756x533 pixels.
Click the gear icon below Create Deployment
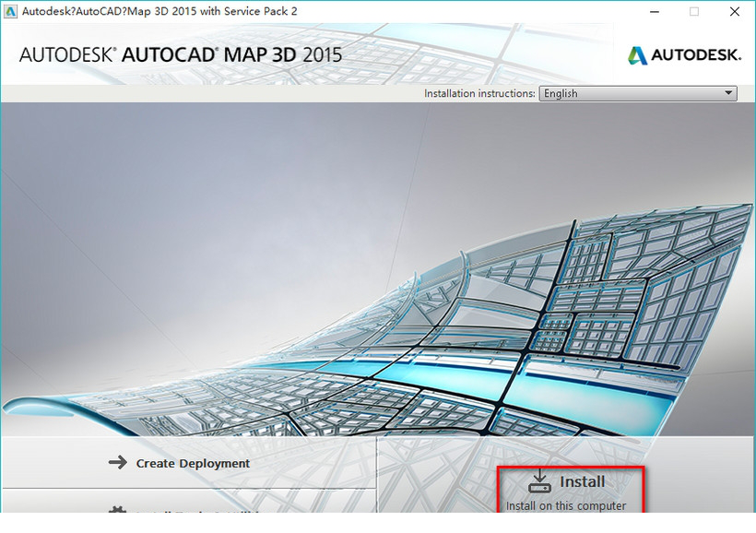click(117, 509)
